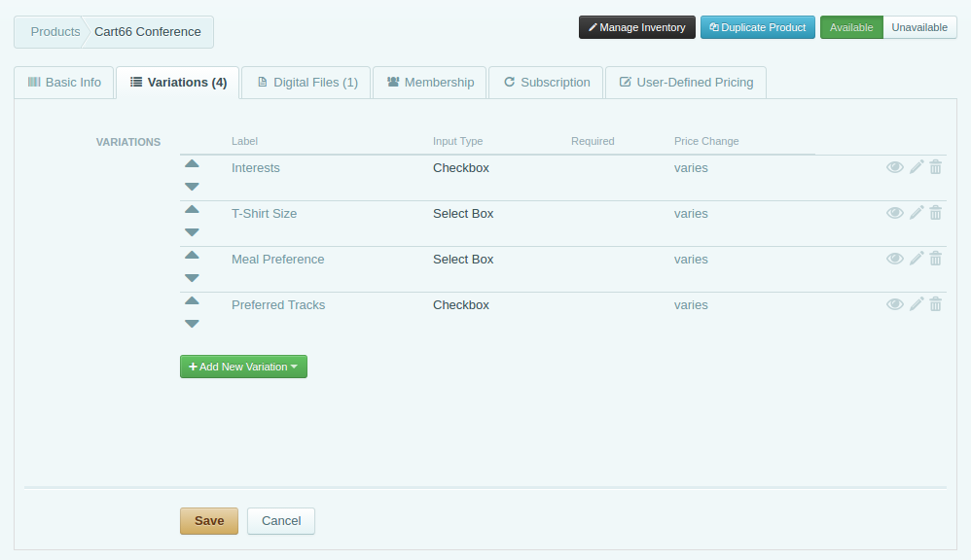Open the Preferred Tracks variation label
This screenshot has width=971, height=560.
click(x=278, y=305)
